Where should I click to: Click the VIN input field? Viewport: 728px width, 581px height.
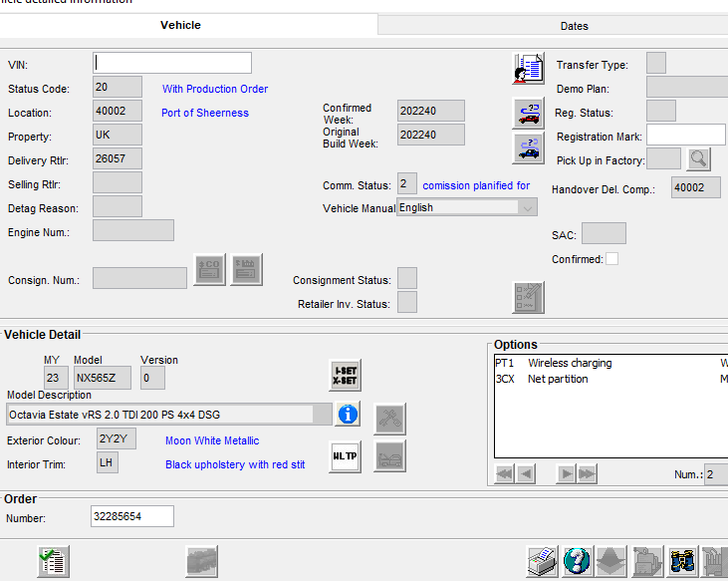click(x=172, y=63)
